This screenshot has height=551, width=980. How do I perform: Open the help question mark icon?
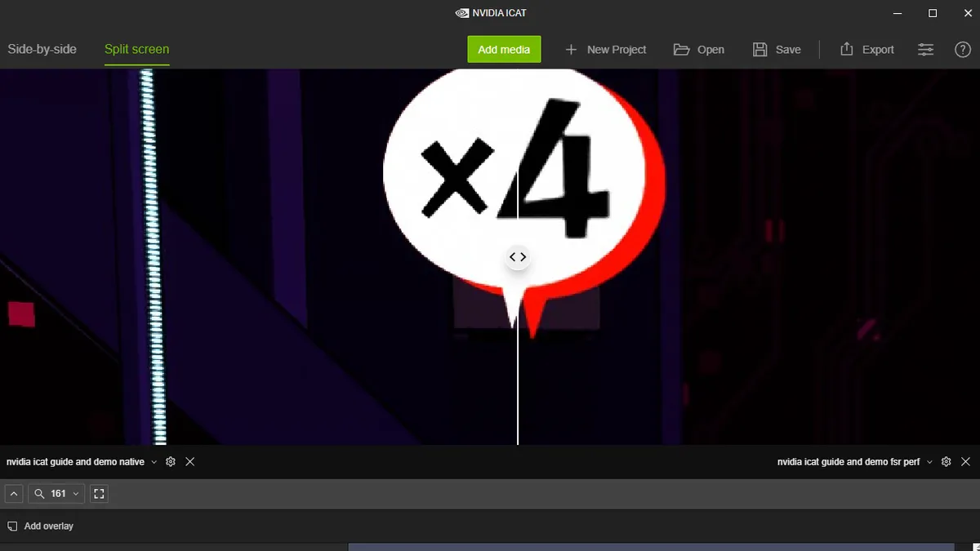click(963, 50)
